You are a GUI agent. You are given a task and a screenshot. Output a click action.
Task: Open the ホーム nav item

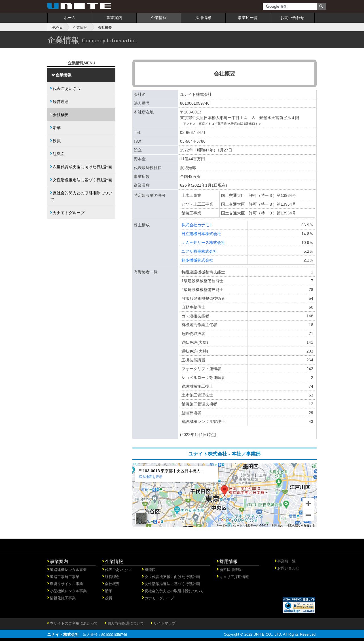click(70, 18)
